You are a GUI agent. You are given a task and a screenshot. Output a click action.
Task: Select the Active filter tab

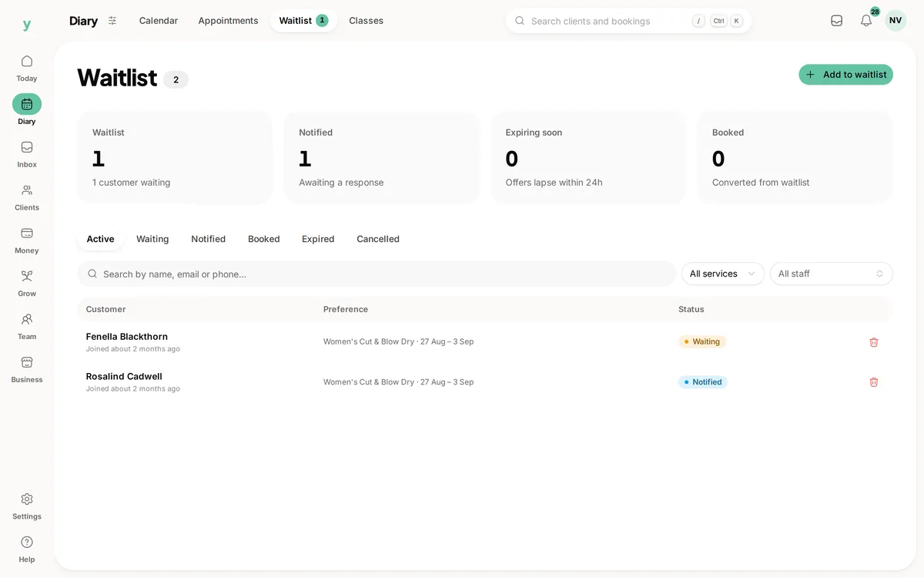[x=100, y=239]
